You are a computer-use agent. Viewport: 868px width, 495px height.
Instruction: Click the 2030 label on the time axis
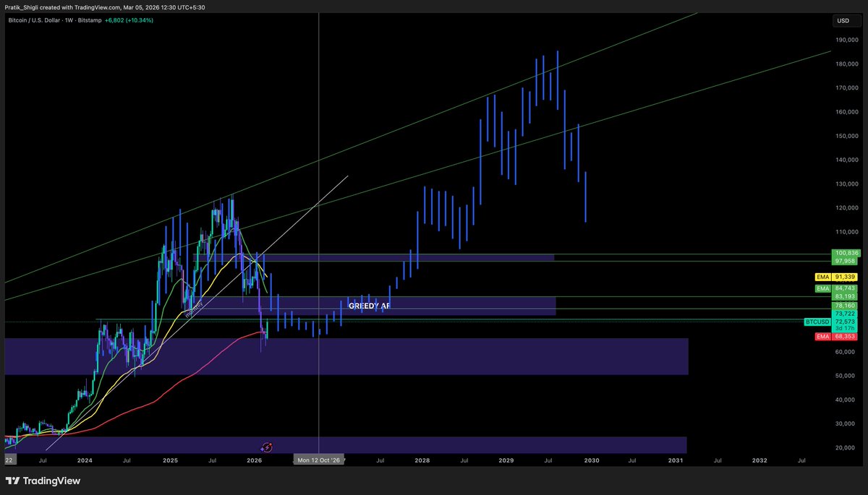click(591, 460)
